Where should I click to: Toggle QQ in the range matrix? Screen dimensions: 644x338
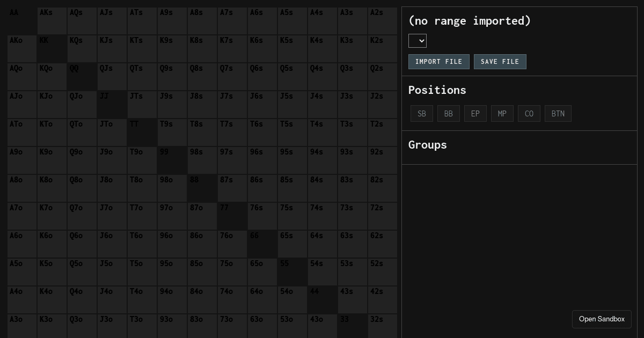coord(82,76)
